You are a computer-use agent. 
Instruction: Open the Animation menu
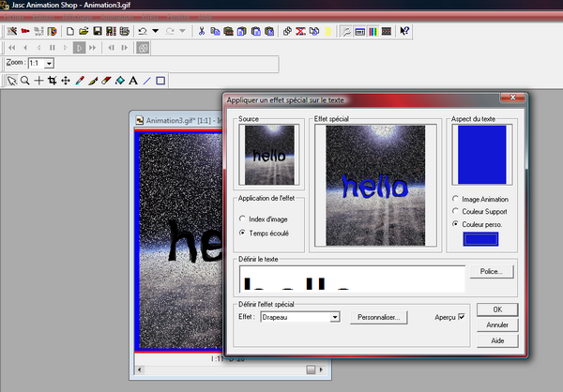pyautogui.click(x=117, y=17)
